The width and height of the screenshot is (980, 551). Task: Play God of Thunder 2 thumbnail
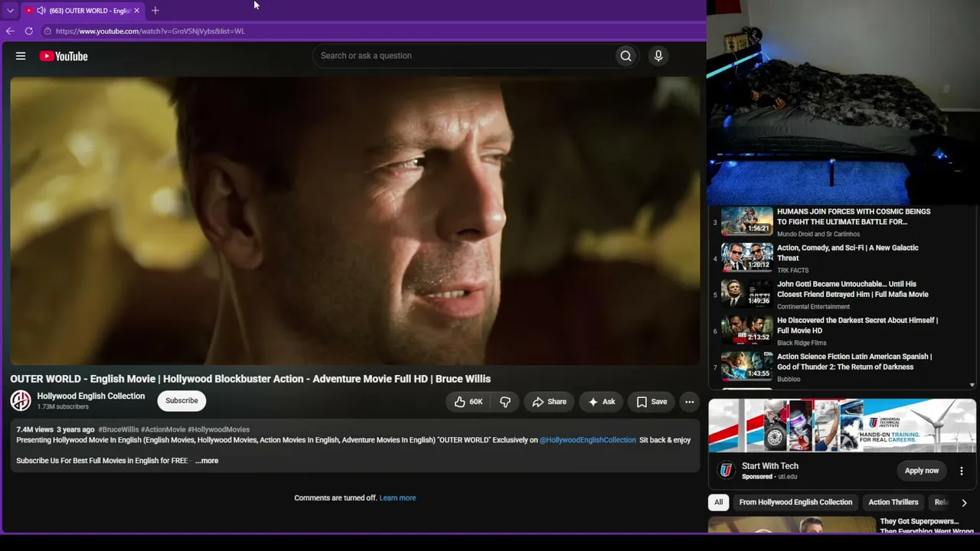pos(747,367)
